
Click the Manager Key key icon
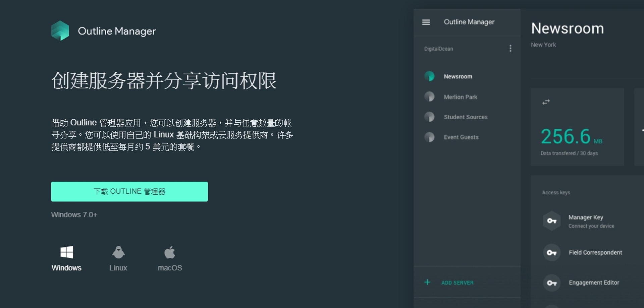coord(552,221)
